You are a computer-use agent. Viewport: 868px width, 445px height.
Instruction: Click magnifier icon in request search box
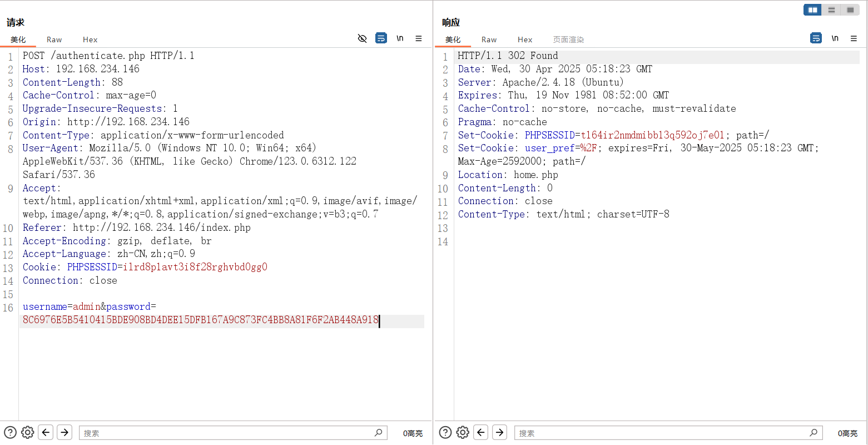379,432
